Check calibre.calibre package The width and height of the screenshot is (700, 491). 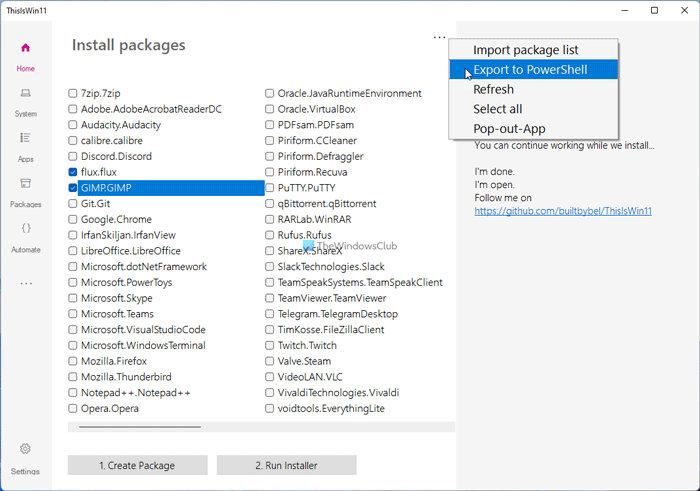click(x=73, y=141)
